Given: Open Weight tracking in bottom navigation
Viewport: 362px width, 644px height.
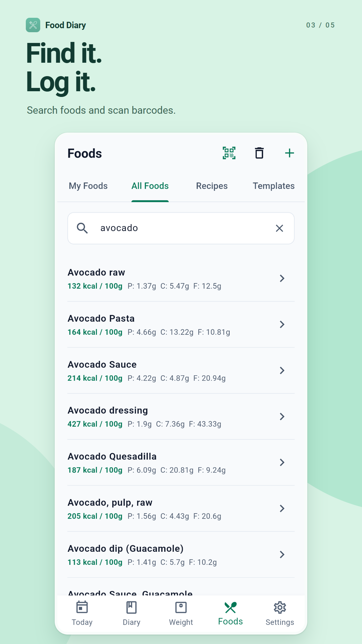Looking at the screenshot, I should click(x=181, y=613).
